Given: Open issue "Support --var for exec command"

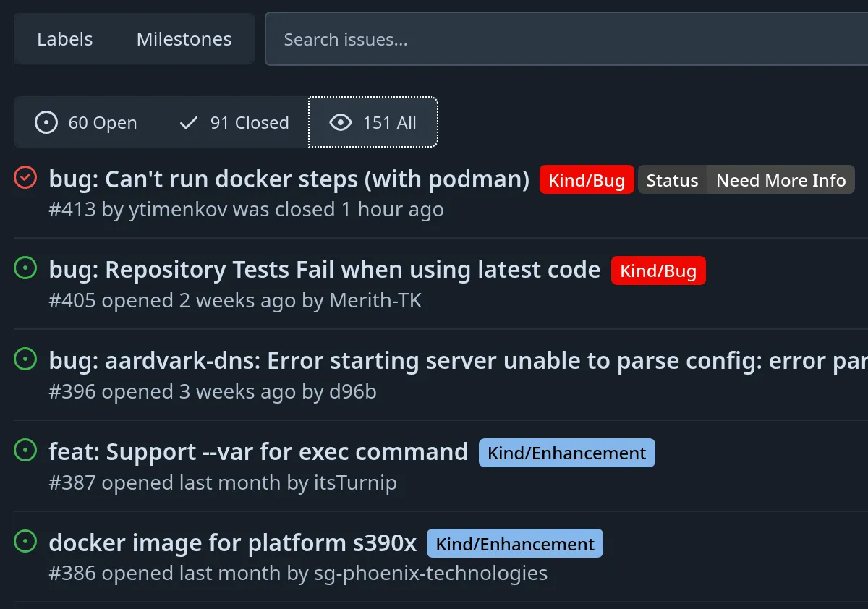Looking at the screenshot, I should (x=258, y=452).
